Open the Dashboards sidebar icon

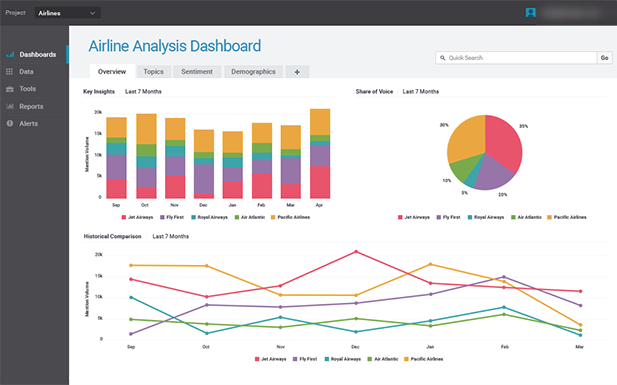pos(10,54)
